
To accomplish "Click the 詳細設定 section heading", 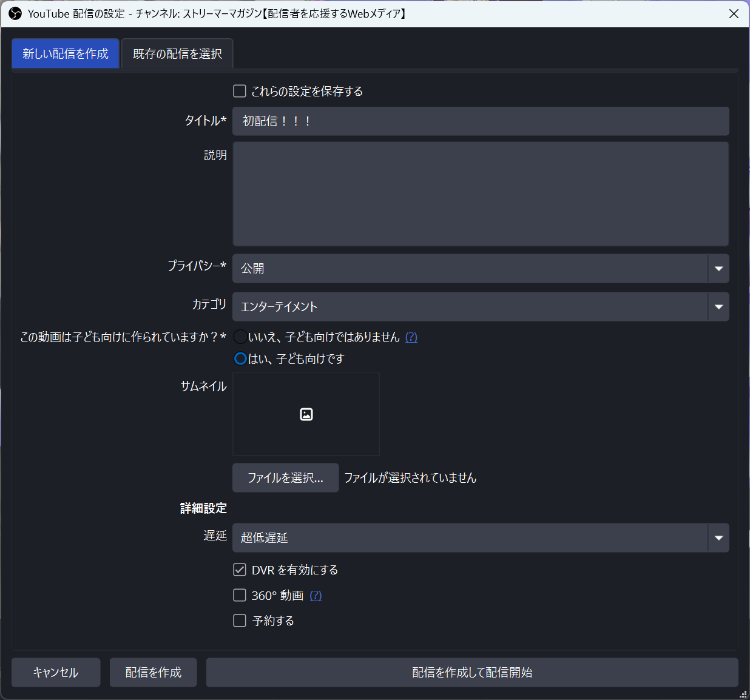I will (203, 508).
